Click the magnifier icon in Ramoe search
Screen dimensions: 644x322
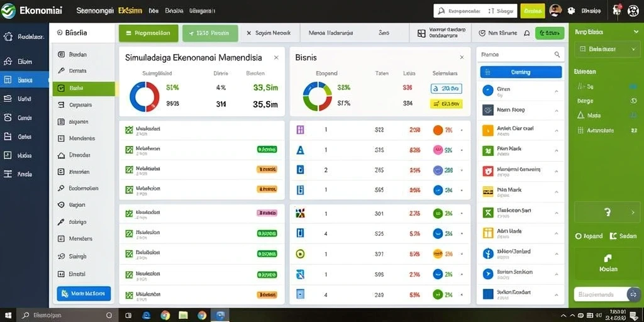pyautogui.click(x=557, y=54)
